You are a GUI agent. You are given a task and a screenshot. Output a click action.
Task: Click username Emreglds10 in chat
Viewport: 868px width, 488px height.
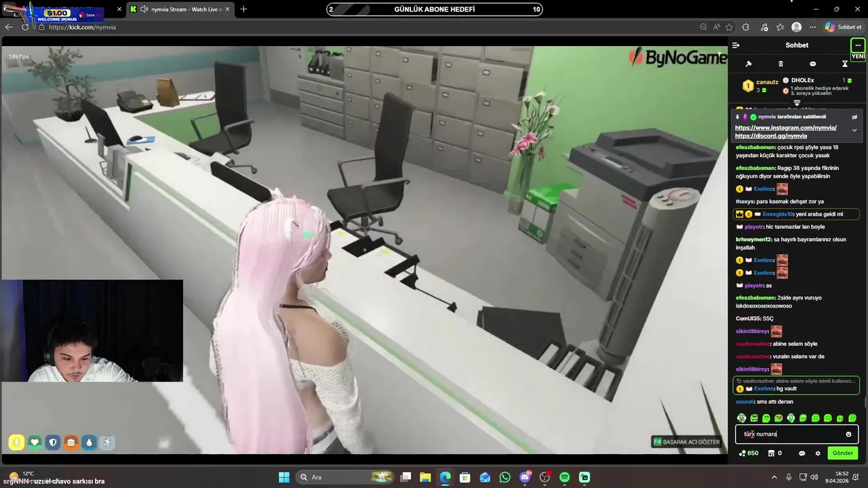click(x=776, y=214)
